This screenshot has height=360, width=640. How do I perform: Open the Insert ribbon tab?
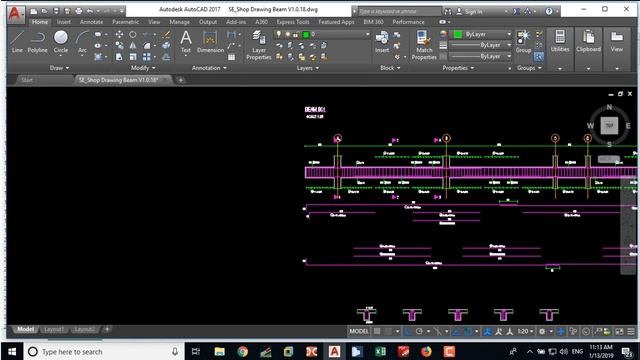pos(64,22)
